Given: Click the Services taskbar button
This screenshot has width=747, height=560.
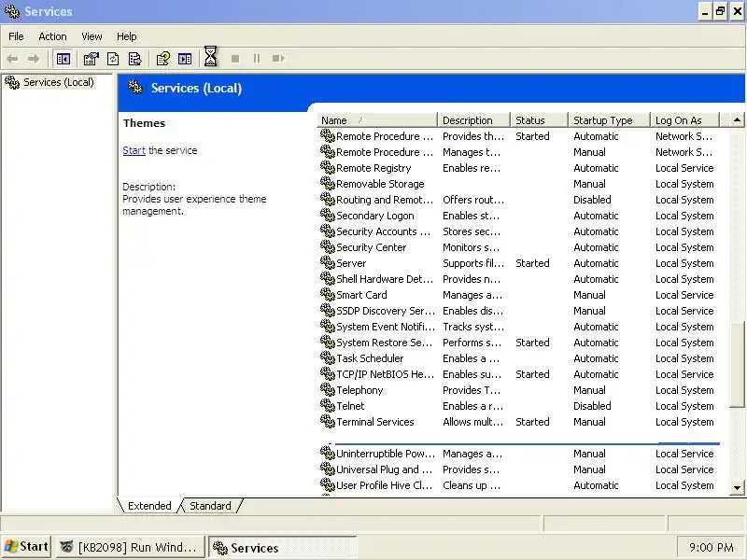Looking at the screenshot, I should pyautogui.click(x=283, y=547).
